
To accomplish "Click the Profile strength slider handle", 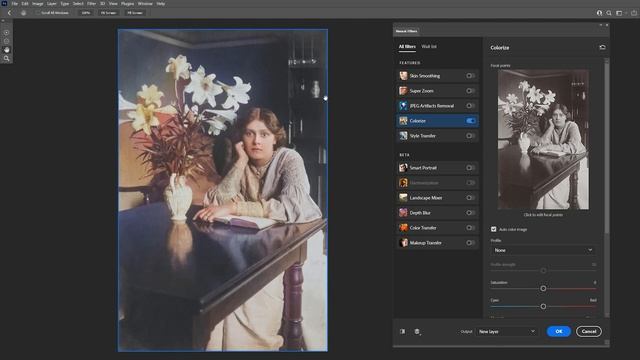I will tap(543, 271).
